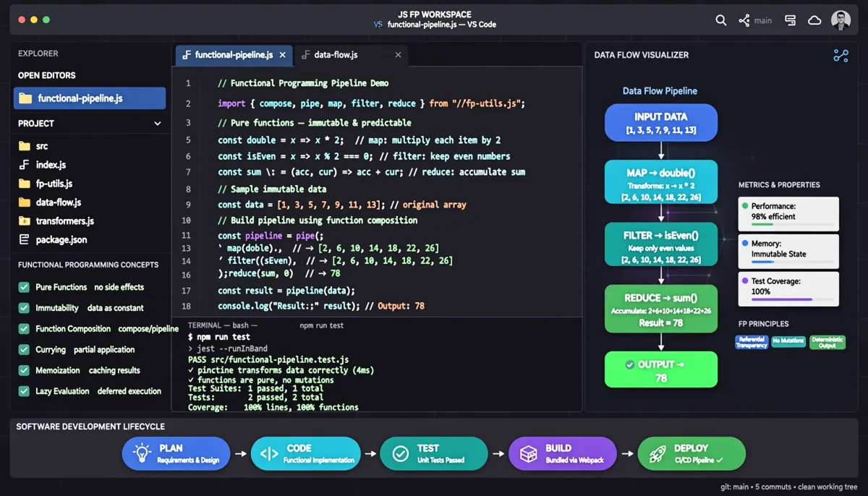Click "PASS src/functional-pipeline.test.js" in terminal
Viewport: 868px width, 496px height.
(268, 359)
